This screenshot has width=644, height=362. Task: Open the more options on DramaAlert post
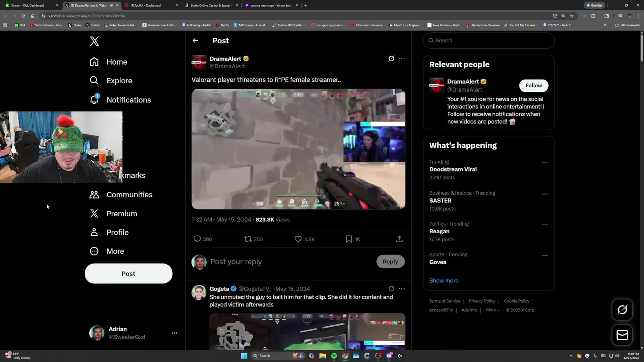[401, 59]
